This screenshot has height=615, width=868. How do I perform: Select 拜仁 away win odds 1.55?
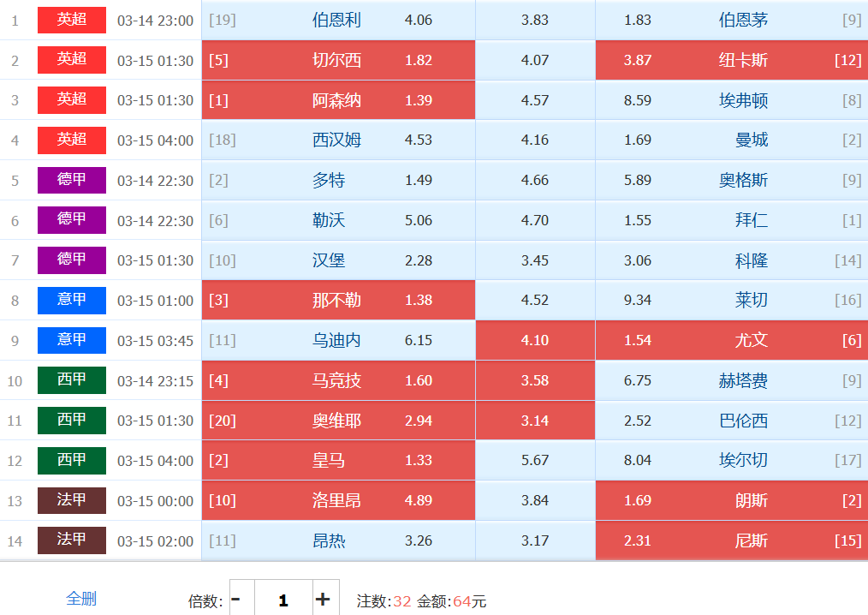732,220
